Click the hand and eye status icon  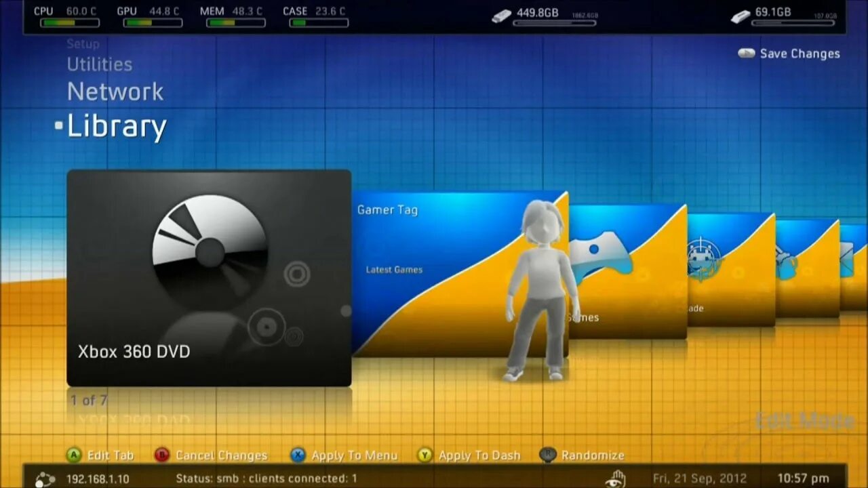click(x=614, y=478)
